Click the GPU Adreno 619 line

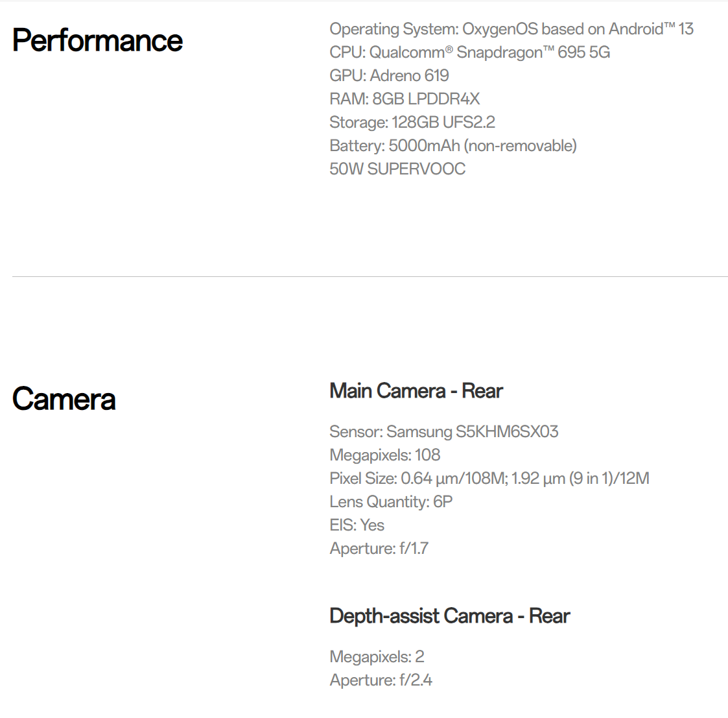[x=389, y=75]
